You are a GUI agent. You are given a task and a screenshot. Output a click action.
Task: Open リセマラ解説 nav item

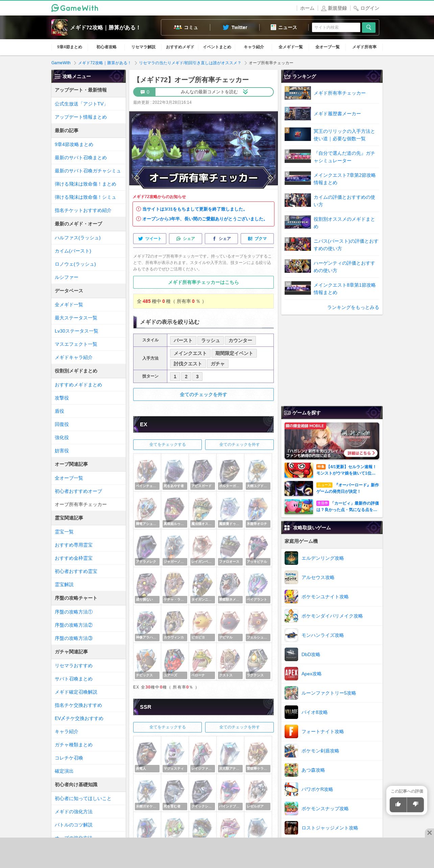pyautogui.click(x=143, y=47)
